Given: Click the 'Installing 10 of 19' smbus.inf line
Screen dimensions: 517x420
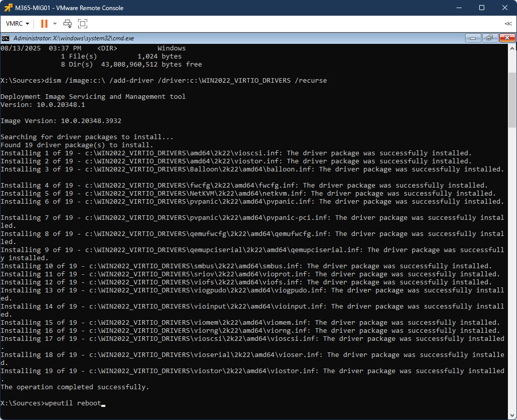Looking at the screenshot, I should click(x=246, y=266).
